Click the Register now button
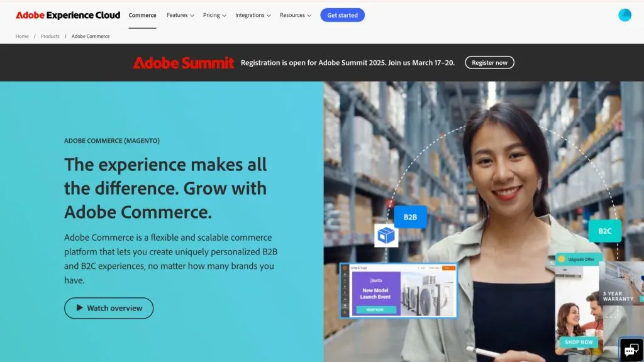644x362 pixels. [489, 62]
